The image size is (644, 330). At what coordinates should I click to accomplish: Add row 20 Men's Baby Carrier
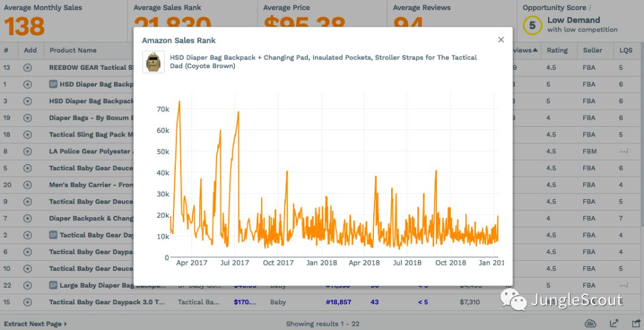click(27, 185)
